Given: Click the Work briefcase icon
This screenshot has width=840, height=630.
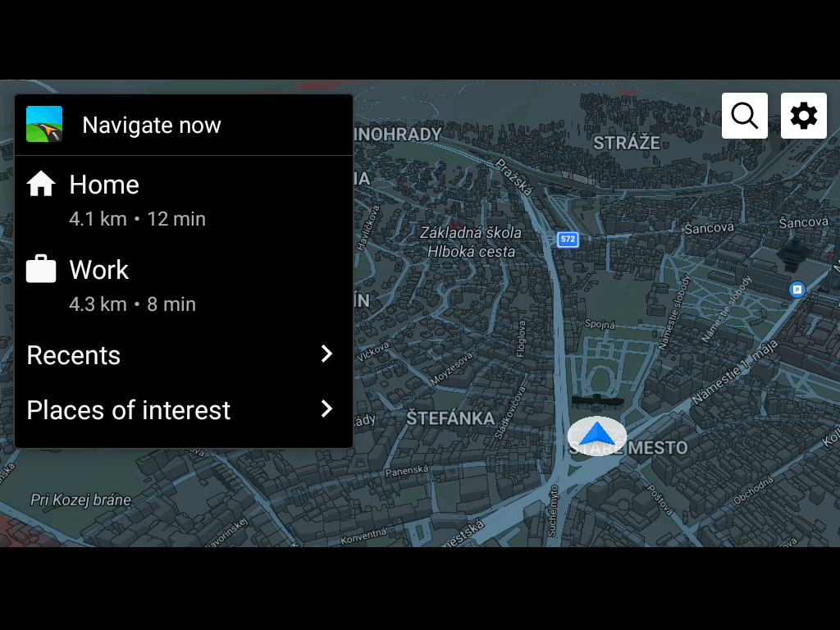Looking at the screenshot, I should point(41,269).
